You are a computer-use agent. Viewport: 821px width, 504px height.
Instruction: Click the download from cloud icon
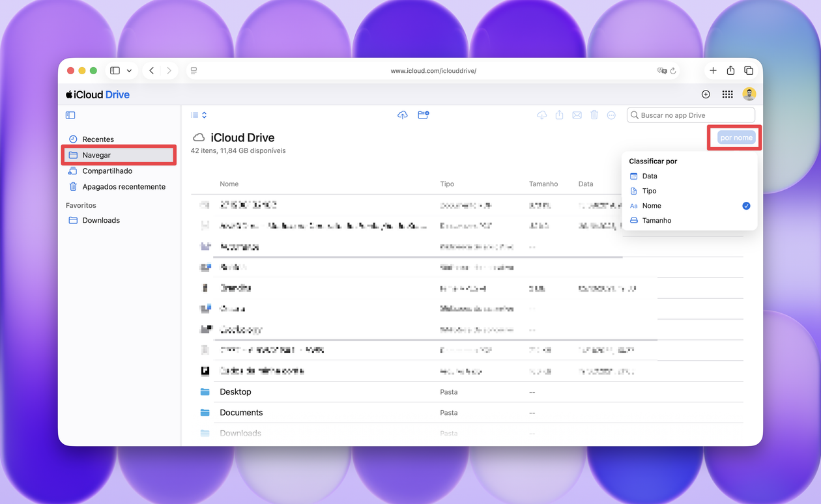541,115
